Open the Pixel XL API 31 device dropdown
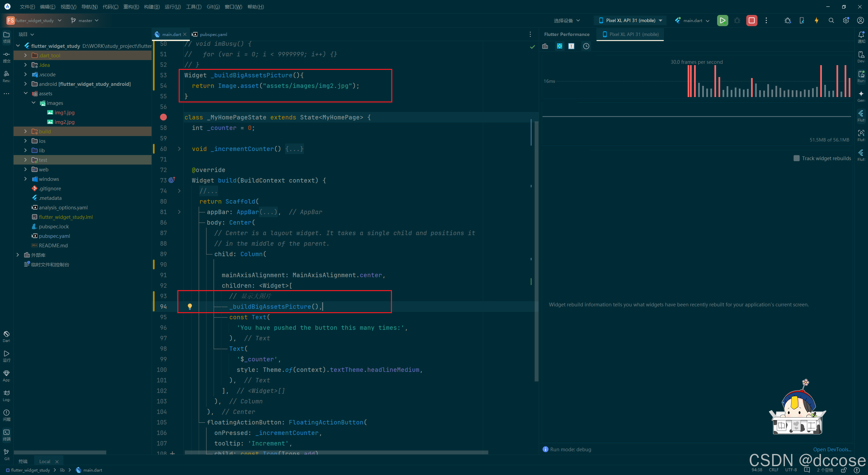The width and height of the screenshot is (868, 475). click(x=630, y=20)
